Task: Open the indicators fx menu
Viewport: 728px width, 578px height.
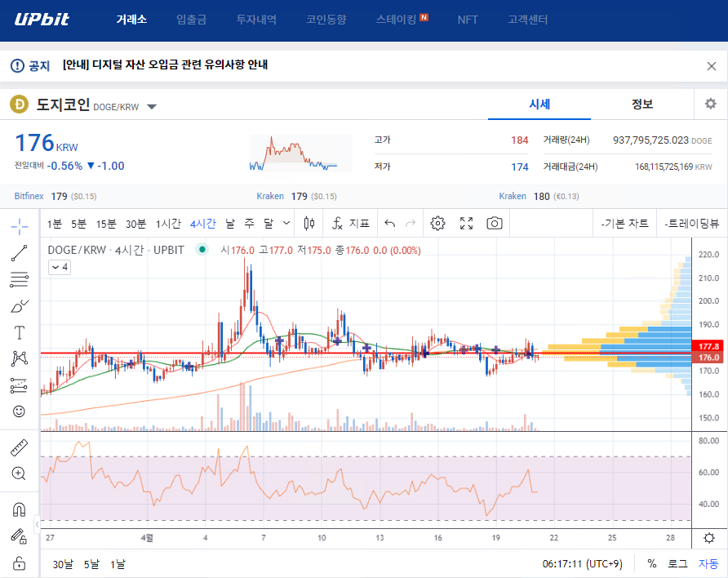Action: (x=351, y=224)
